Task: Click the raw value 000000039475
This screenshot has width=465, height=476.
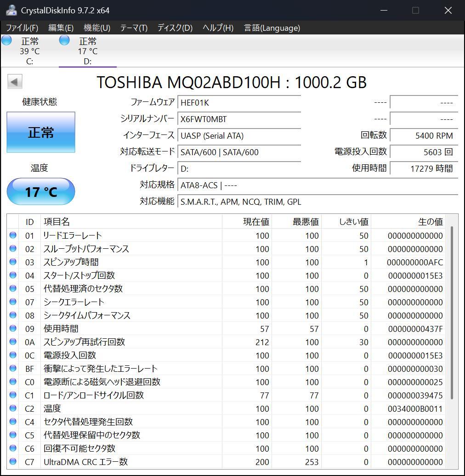Action: tap(415, 395)
